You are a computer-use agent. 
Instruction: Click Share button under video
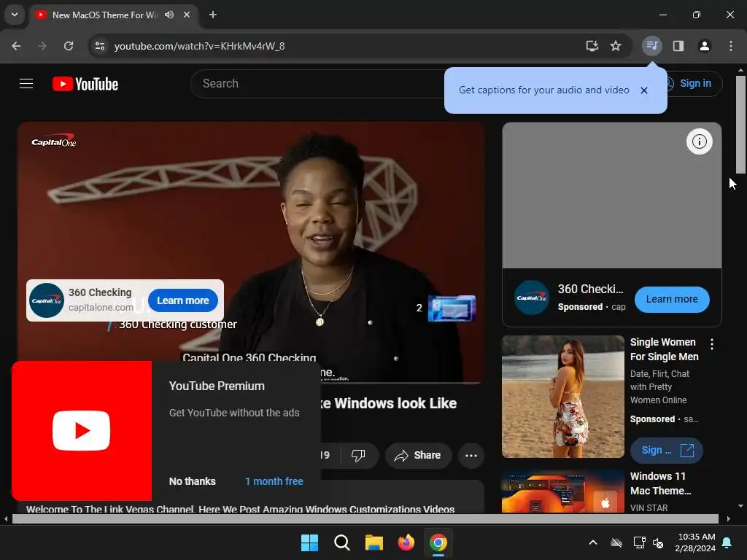tap(418, 455)
